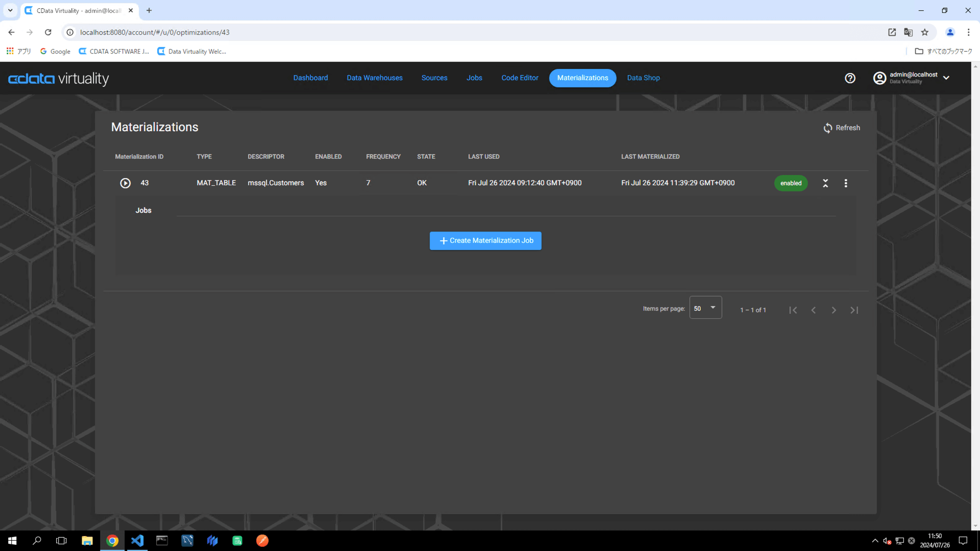Open the Code Editor tab
Screen dimensions: 980x551
[x=520, y=78]
